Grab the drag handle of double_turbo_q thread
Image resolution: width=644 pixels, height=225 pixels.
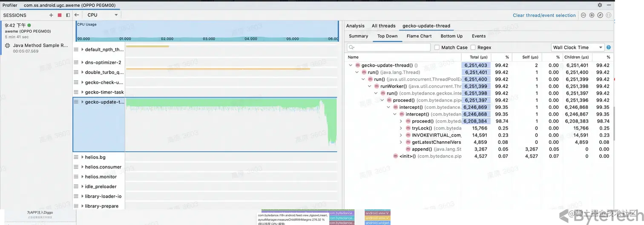click(x=76, y=72)
